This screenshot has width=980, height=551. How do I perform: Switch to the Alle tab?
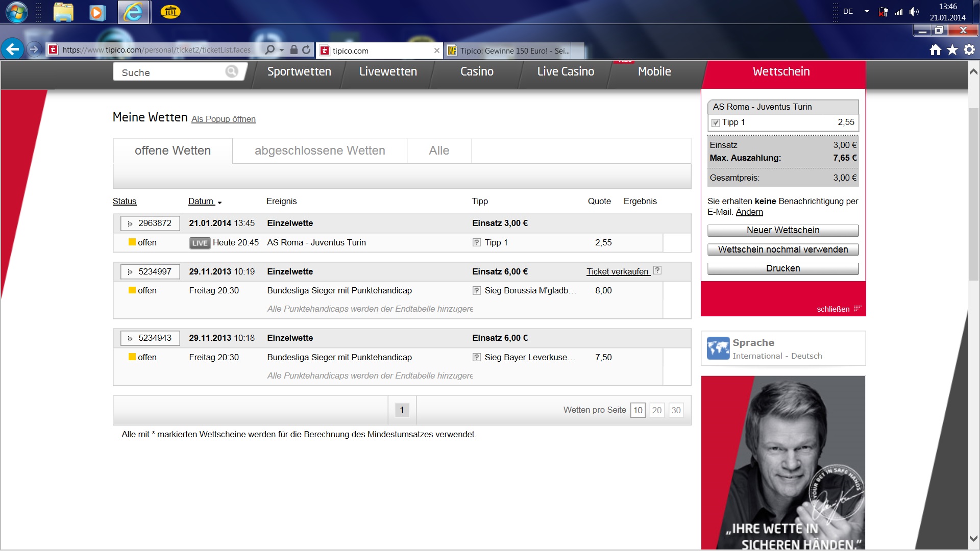pos(439,151)
